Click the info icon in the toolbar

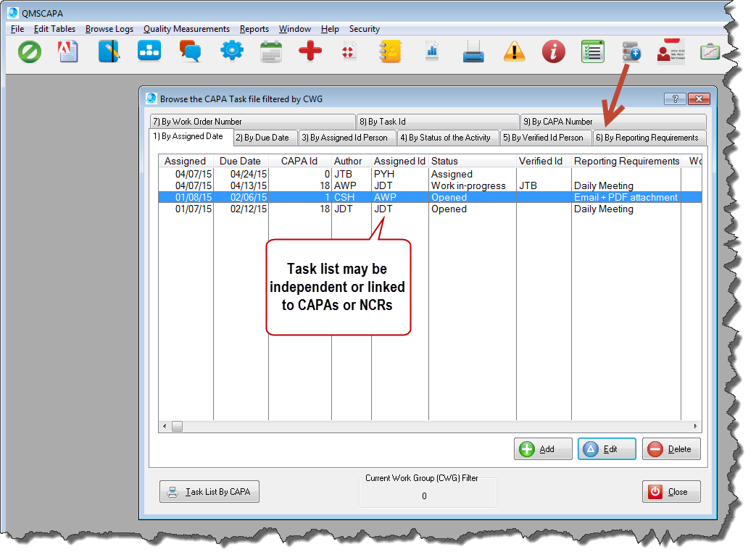(553, 51)
